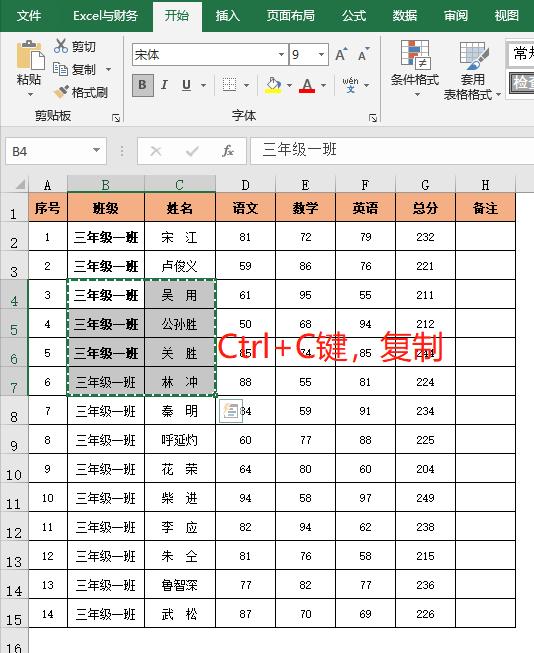
Task: Open the Name Box dropdown arrow
Action: coord(97,150)
